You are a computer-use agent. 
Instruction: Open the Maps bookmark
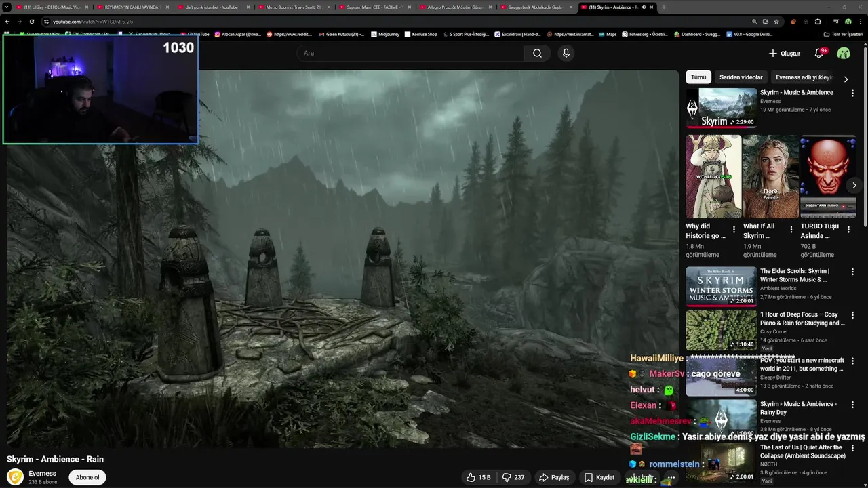pos(608,34)
